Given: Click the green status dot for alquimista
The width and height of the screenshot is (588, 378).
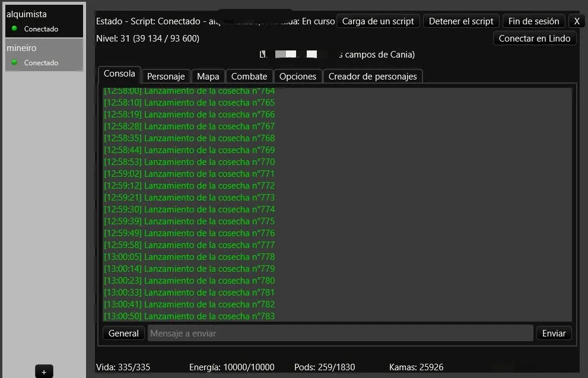Looking at the screenshot, I should 15,28.
